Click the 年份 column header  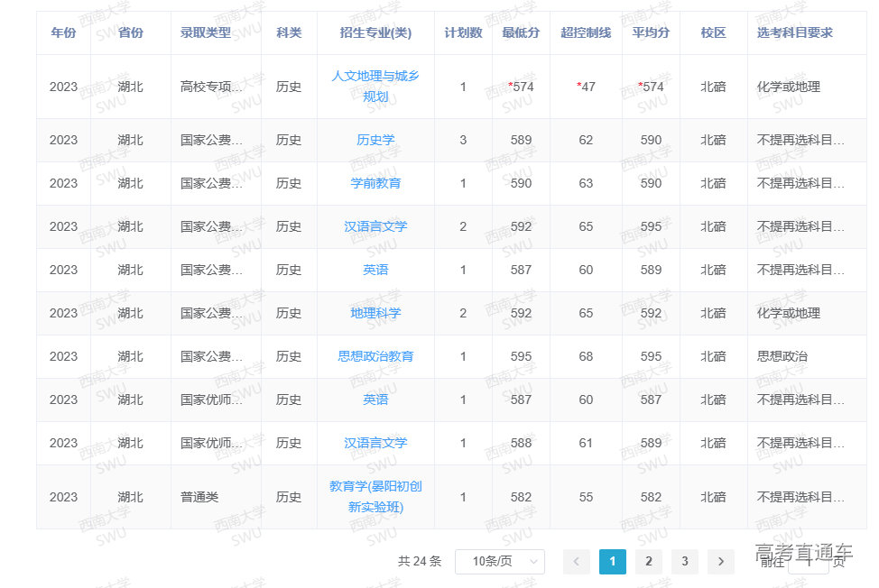63,32
